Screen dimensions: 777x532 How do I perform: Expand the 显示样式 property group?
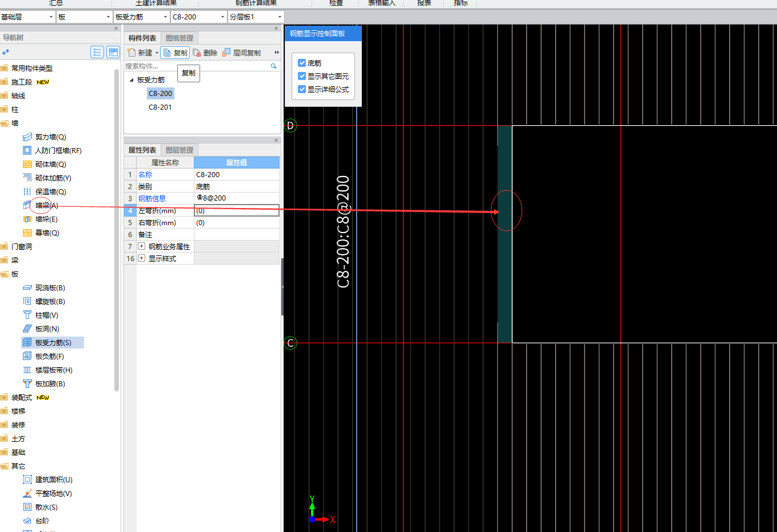[141, 258]
